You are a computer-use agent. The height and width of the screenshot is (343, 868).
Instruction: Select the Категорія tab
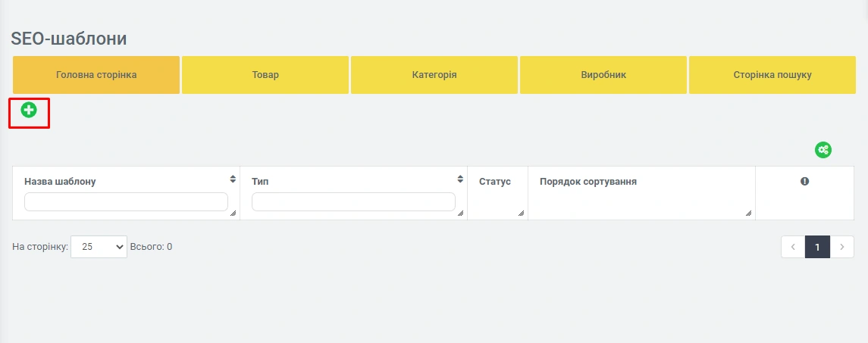click(x=434, y=75)
